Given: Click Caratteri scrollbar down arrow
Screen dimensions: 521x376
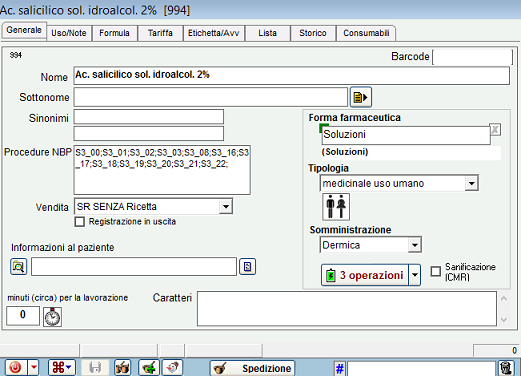Looking at the screenshot, I should click(x=504, y=319).
